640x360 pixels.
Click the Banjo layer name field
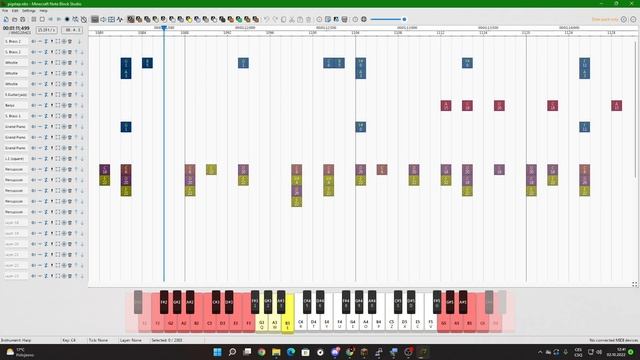point(16,105)
